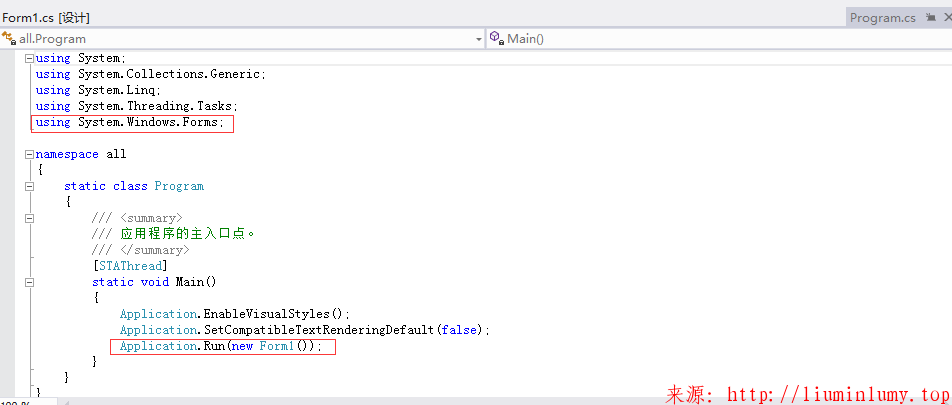Click the line "using System.Windows.Forms;"
Viewport: 952px width, 405px height.
[130, 122]
